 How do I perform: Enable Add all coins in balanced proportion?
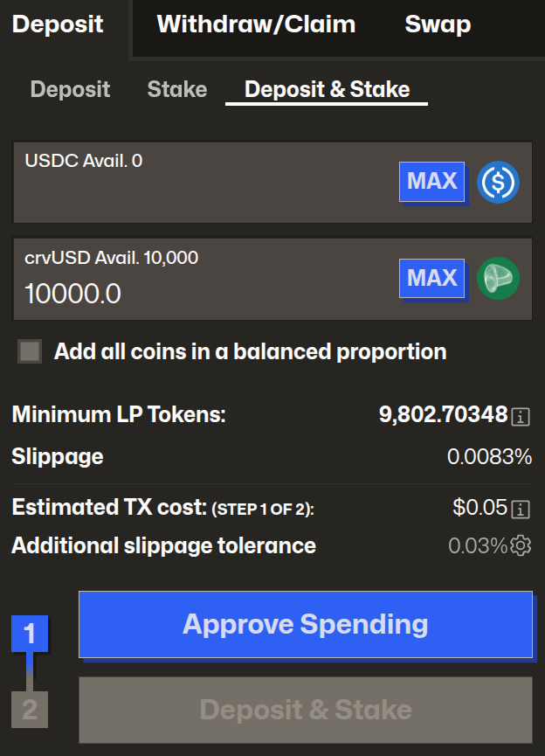point(31,351)
